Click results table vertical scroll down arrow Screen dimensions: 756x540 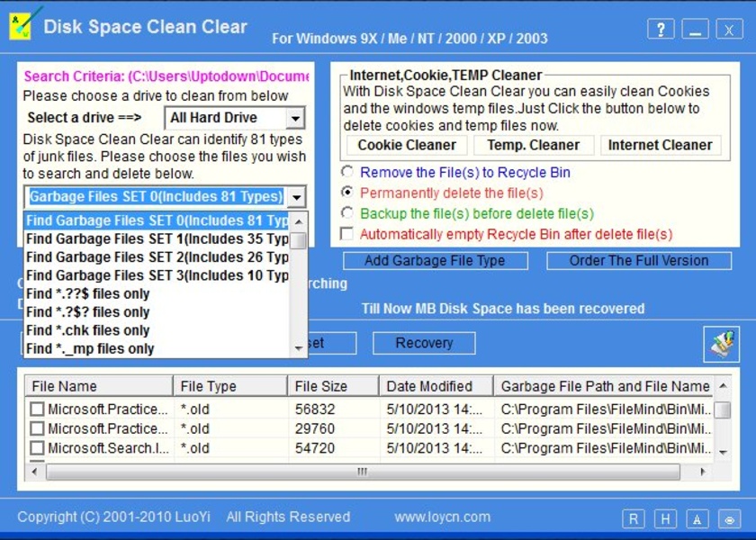(723, 452)
